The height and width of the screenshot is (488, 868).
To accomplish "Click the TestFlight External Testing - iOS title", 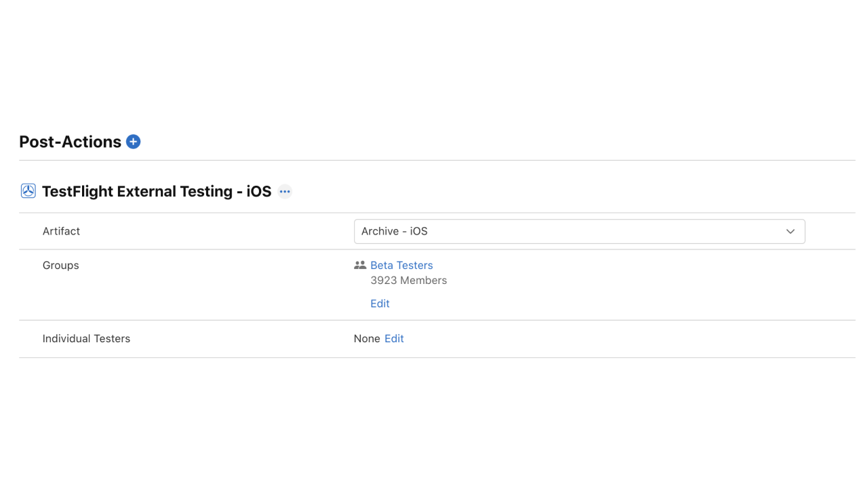I will click(157, 191).
